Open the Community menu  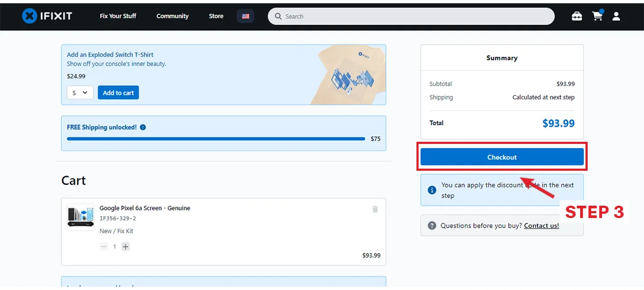(x=172, y=16)
